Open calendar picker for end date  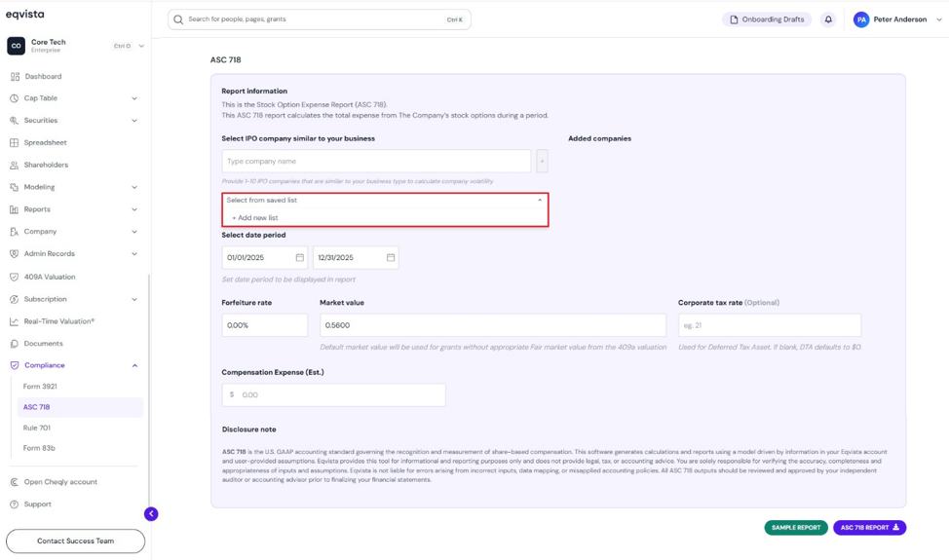tap(391, 258)
